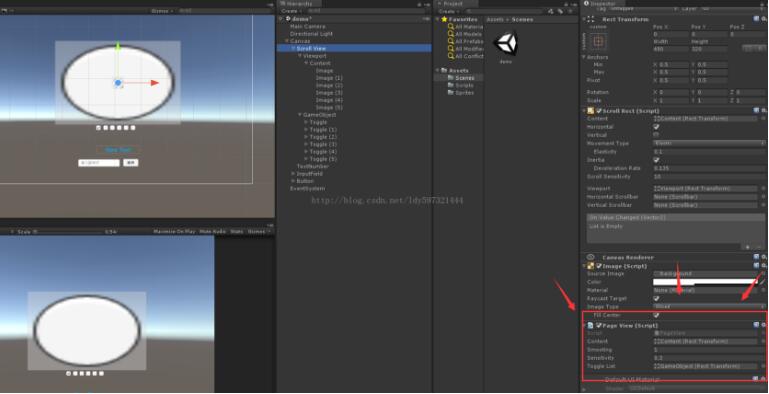
Task: Toggle Mute Audio in Game view
Action: coord(213,231)
